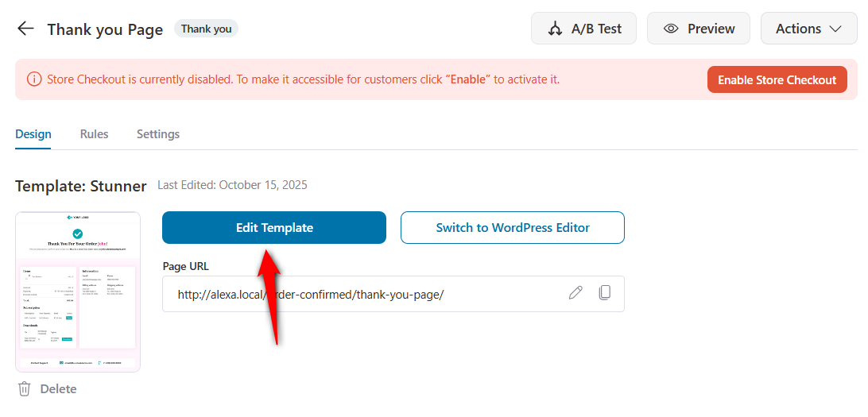This screenshot has width=868, height=417.
Task: Switch to the Design tab
Action: tap(33, 134)
